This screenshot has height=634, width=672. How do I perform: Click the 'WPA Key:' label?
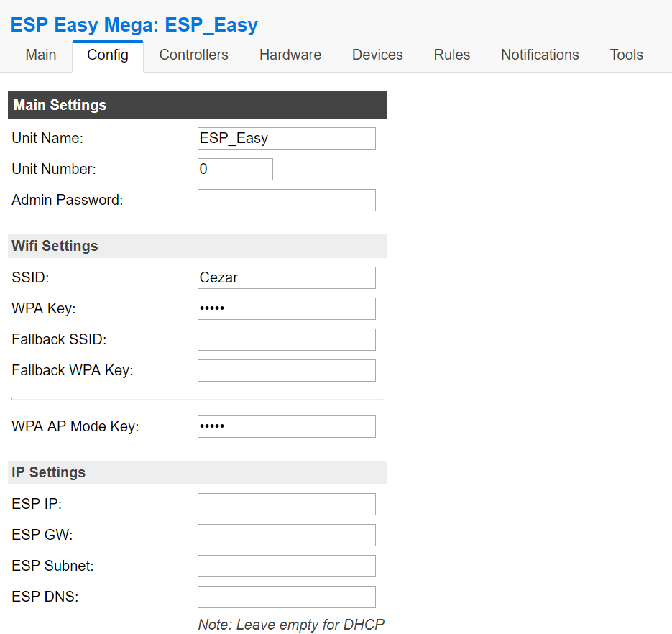(x=44, y=308)
